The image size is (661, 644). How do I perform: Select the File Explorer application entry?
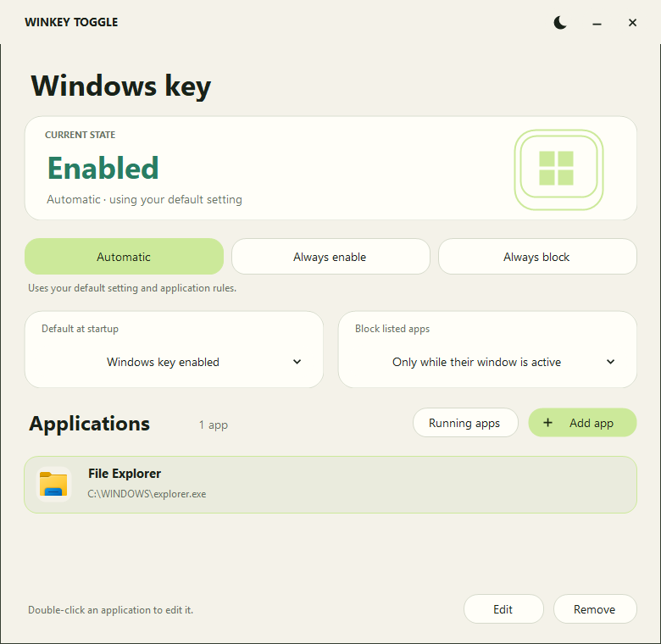tap(330, 485)
